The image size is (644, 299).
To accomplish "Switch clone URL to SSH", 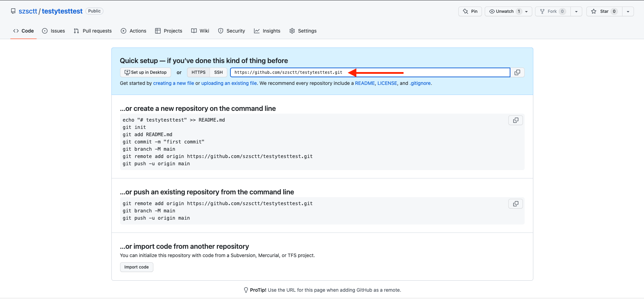I will tap(218, 72).
